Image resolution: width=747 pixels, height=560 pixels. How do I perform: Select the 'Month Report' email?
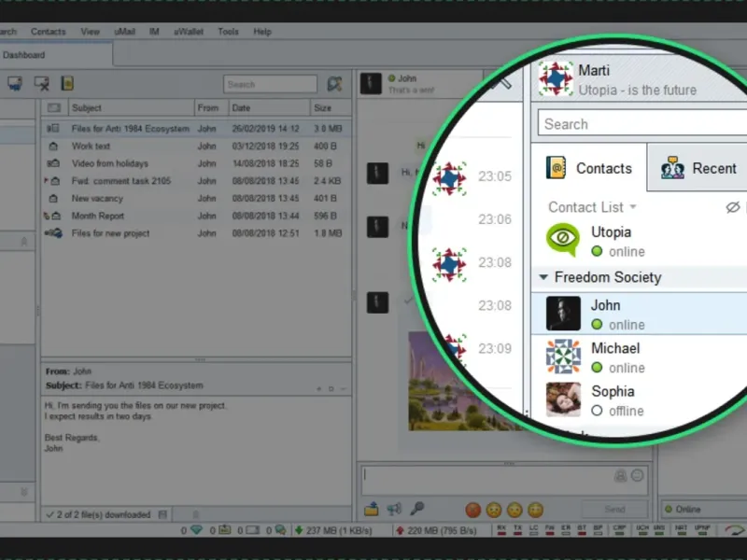coord(196,216)
